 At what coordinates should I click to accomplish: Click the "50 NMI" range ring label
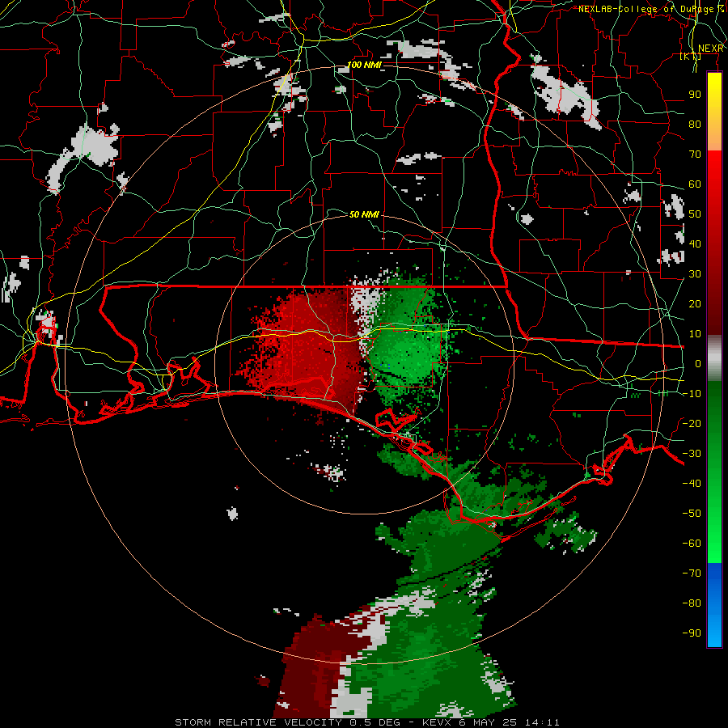tap(364, 214)
